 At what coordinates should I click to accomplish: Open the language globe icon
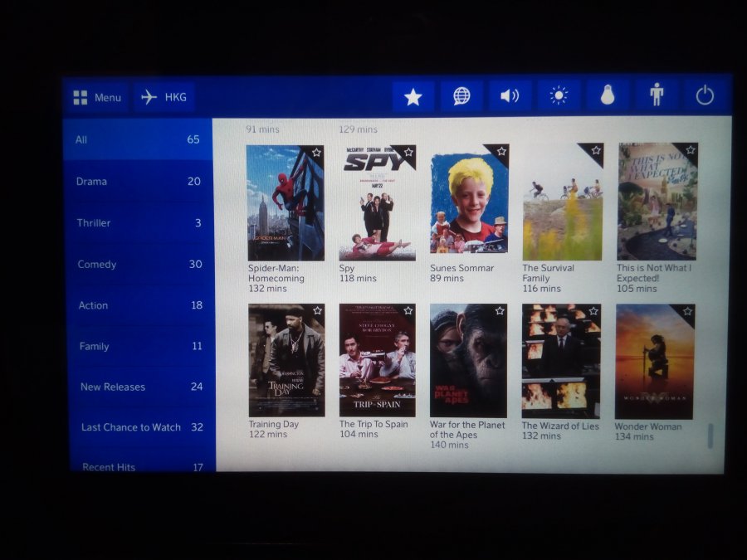[461, 96]
